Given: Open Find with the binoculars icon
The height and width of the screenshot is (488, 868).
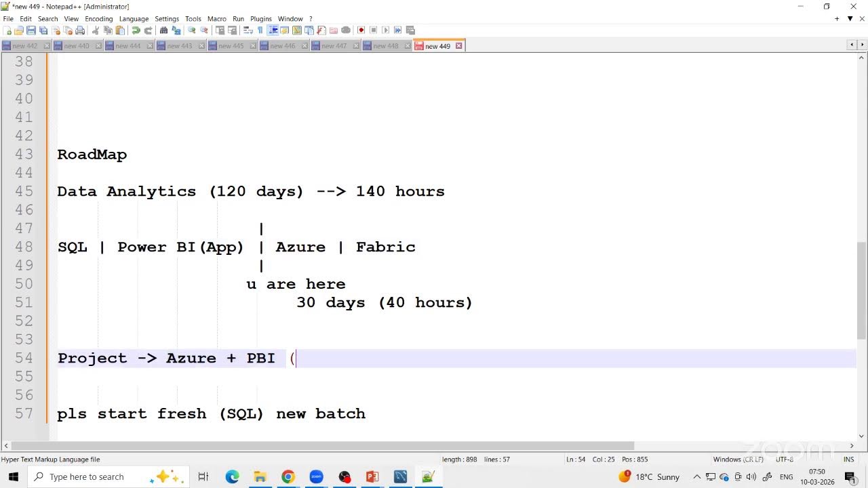Looking at the screenshot, I should (x=163, y=30).
